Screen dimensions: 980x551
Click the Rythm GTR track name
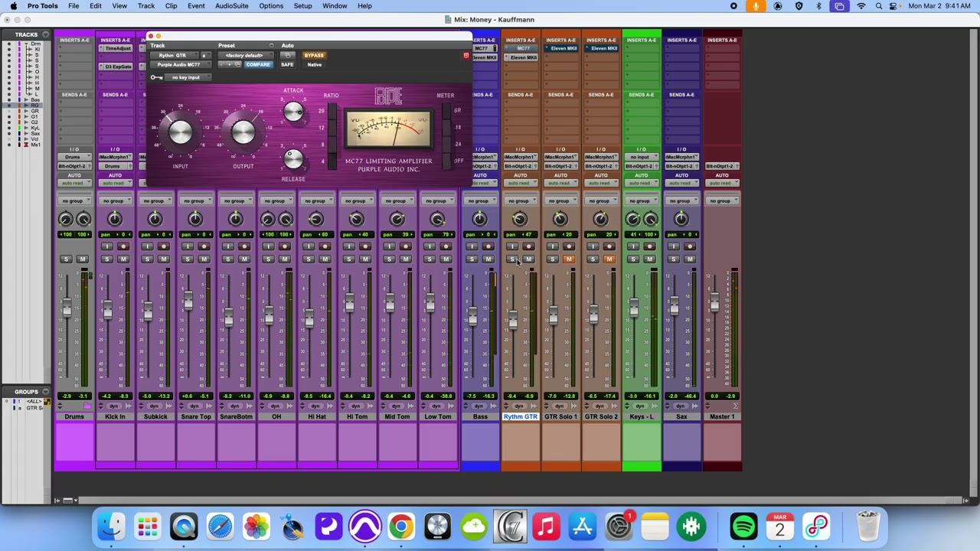[x=520, y=417]
